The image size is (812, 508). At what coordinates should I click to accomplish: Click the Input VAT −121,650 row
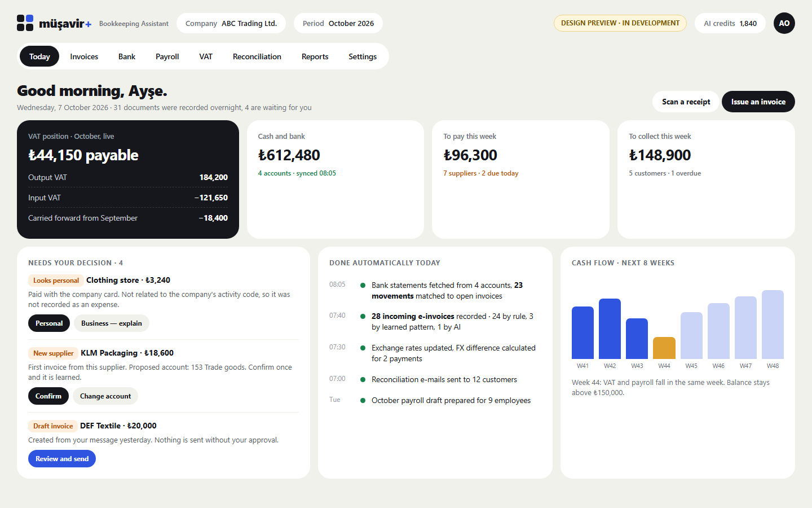click(x=128, y=198)
